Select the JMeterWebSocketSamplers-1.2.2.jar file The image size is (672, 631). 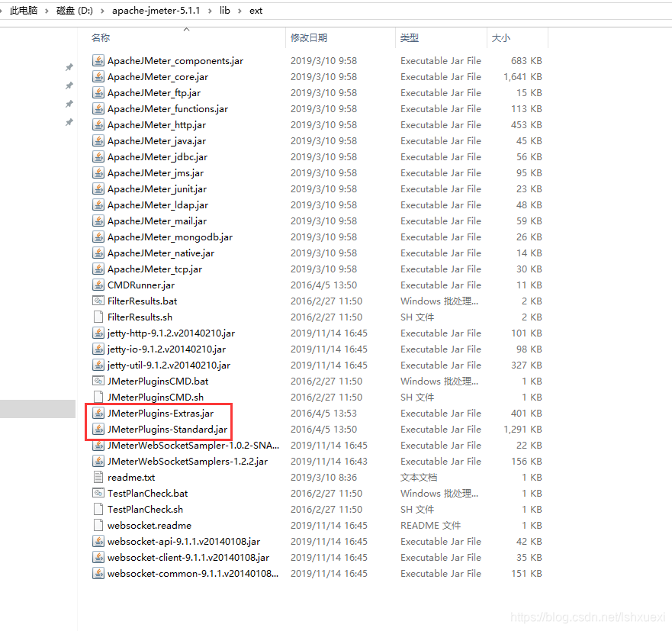(188, 462)
